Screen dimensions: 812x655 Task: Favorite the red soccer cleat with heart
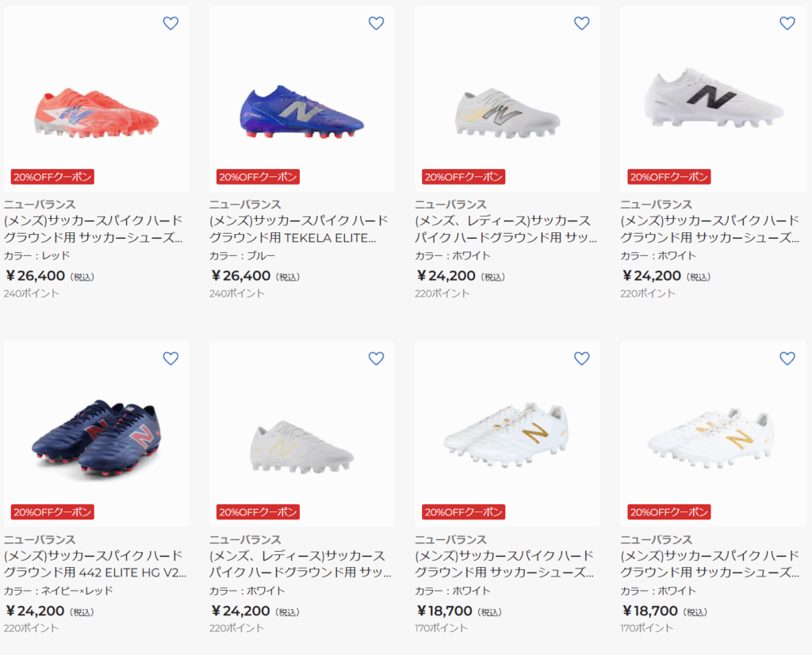(x=170, y=24)
